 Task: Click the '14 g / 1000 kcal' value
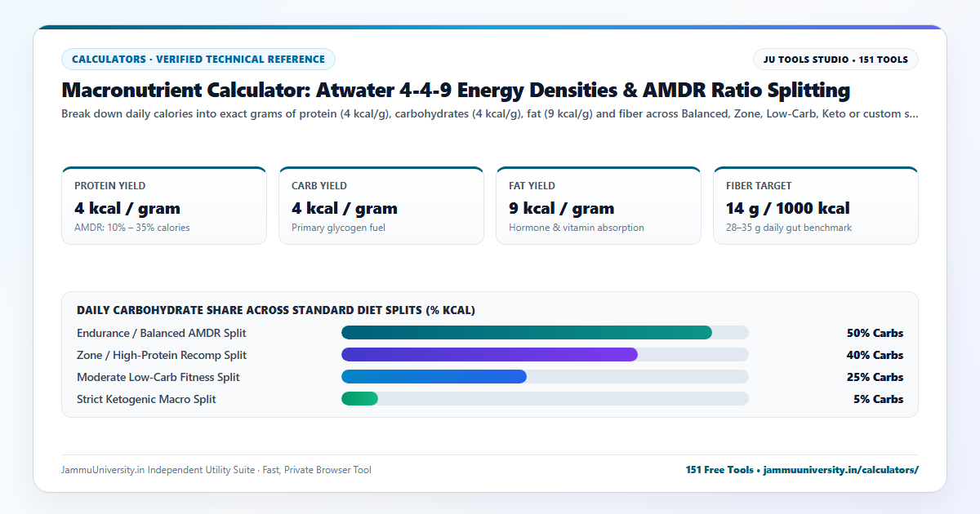(788, 208)
